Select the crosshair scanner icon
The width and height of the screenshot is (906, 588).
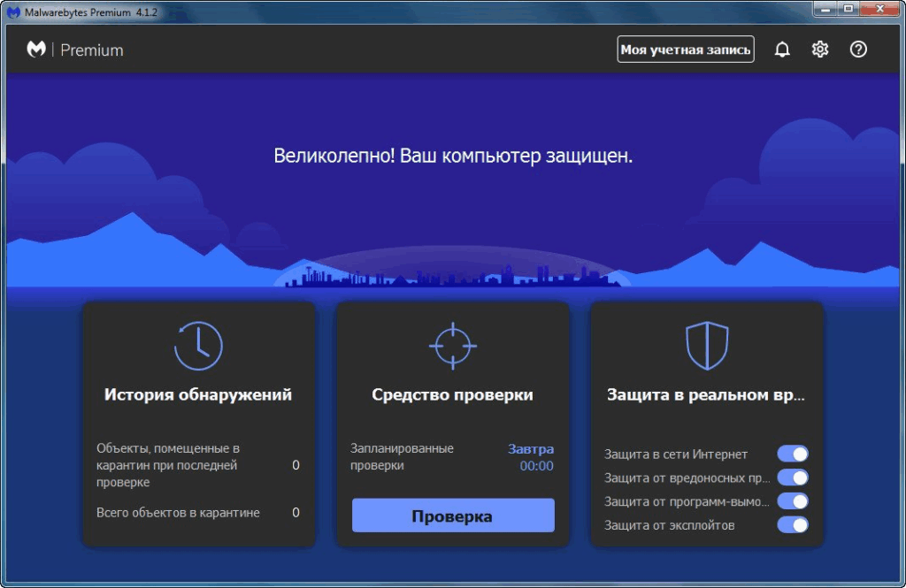click(452, 345)
